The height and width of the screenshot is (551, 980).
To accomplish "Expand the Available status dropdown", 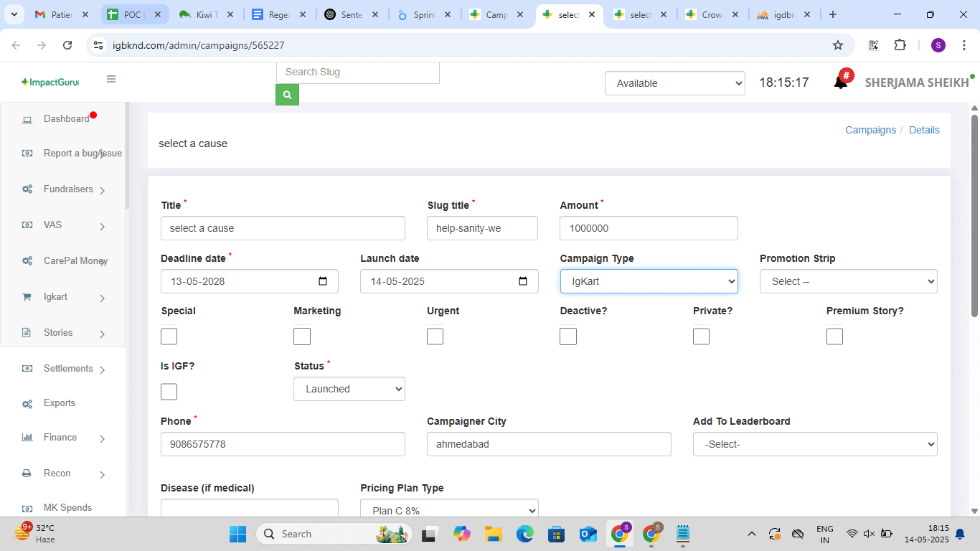I will pyautogui.click(x=674, y=83).
